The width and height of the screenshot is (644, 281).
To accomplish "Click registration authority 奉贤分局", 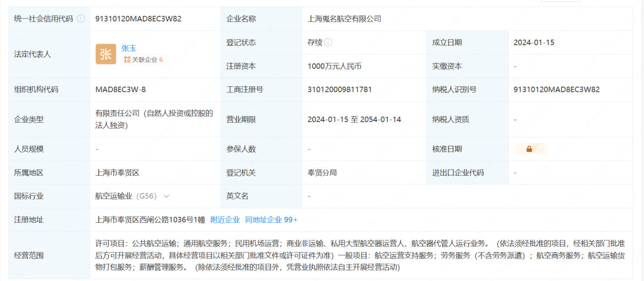I will (x=322, y=173).
